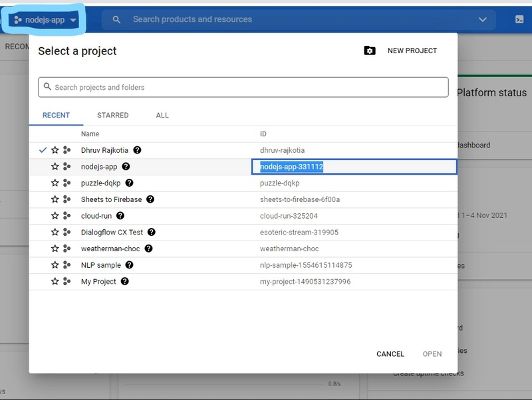This screenshot has height=400, width=532.
Task: Open nodejs-app project selector dropdown
Action: (x=45, y=20)
